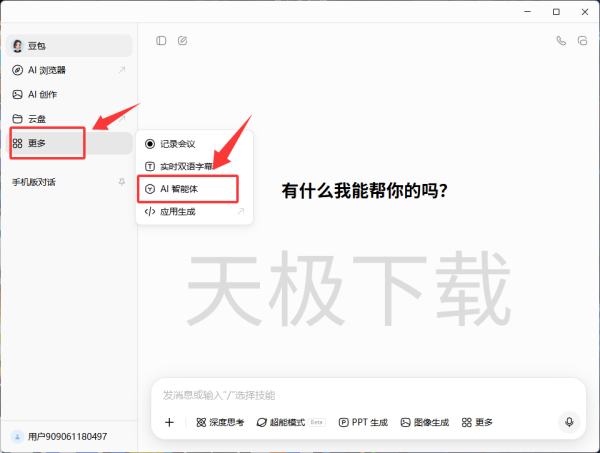This screenshot has width=600, height=453.
Task: Toggle the sidebar collapse icon
Action: [x=161, y=41]
